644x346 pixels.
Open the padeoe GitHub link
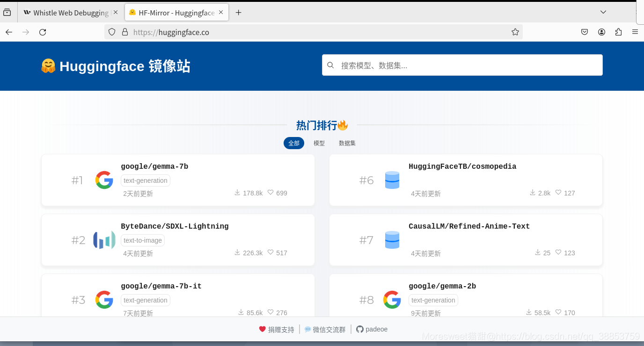372,329
